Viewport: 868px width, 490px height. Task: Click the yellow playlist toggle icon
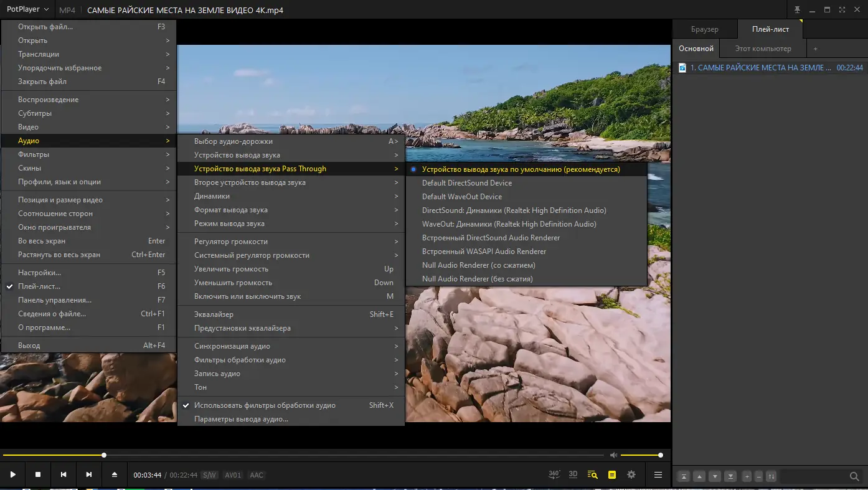click(x=612, y=474)
